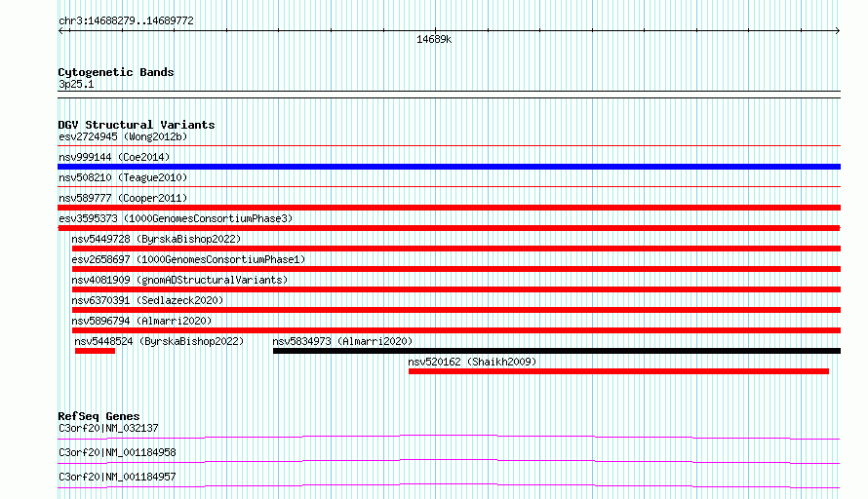Click the left arrowhead of the ruler
Image resolution: width=868 pixels, height=499 pixels.
(61, 31)
